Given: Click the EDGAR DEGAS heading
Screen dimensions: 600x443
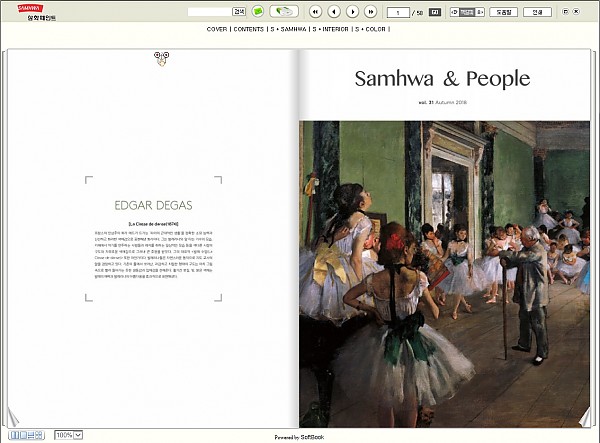Looking at the screenshot, I should coord(153,205).
